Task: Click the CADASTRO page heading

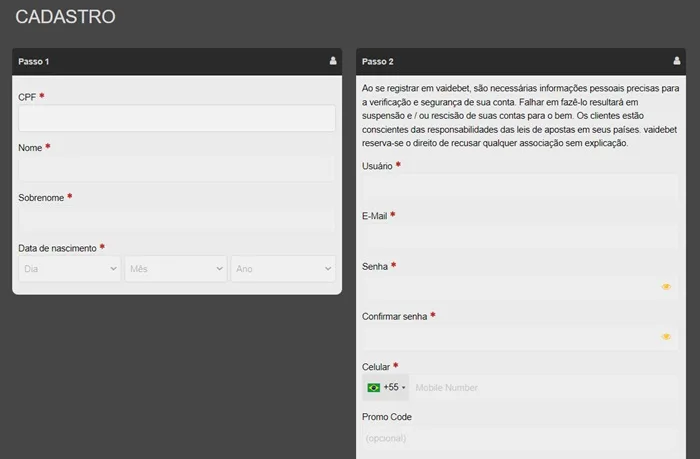Action: point(65,17)
